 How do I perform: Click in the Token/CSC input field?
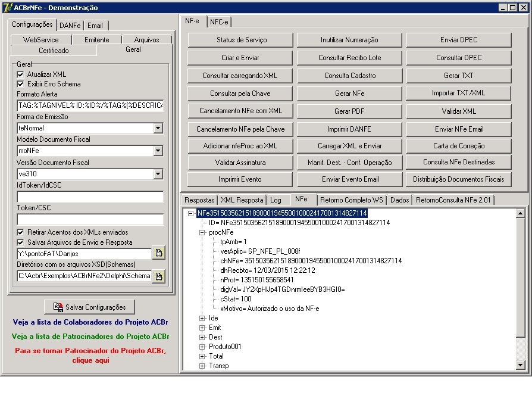coord(90,219)
